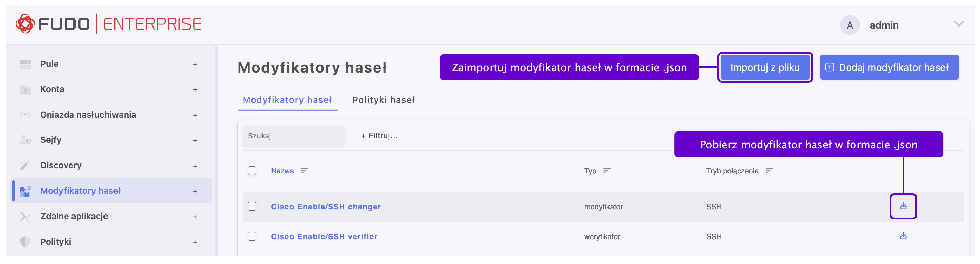Screen dimensions: 980x264
Task: Click the Discovery wand icon in sidebar
Action: point(25,165)
